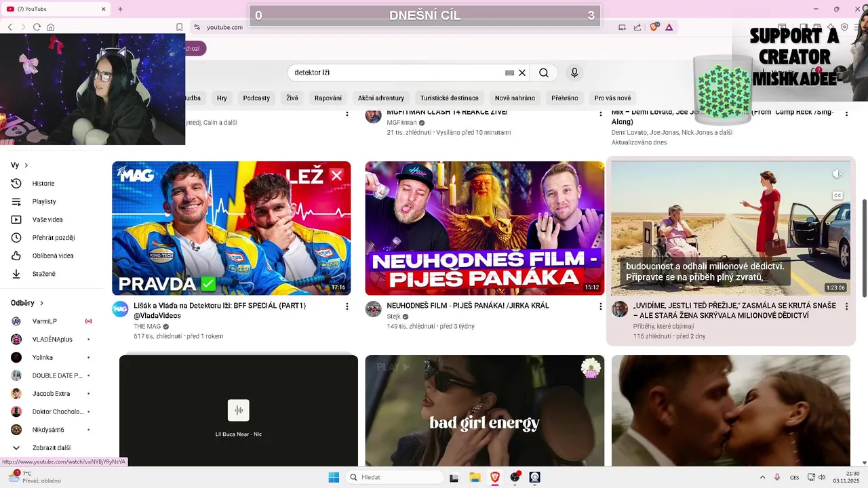
Task: Open the NEUHODNEŠ FILM - PIJEŠ PANÁKA title
Action: pos(468,306)
